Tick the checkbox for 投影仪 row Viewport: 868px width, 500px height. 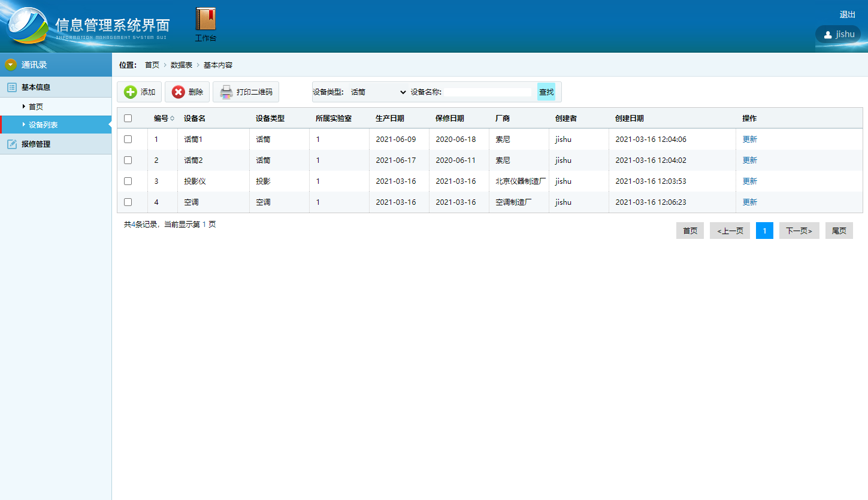[128, 181]
